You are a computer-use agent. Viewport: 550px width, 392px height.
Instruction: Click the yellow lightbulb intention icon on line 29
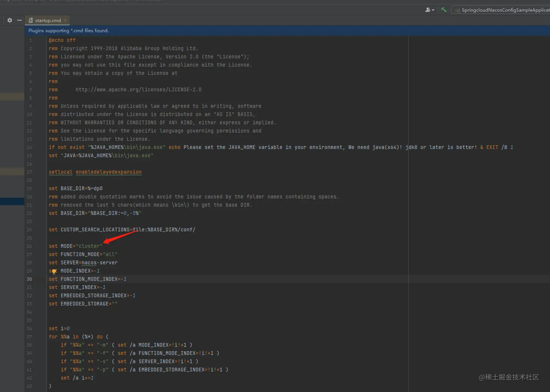54,271
